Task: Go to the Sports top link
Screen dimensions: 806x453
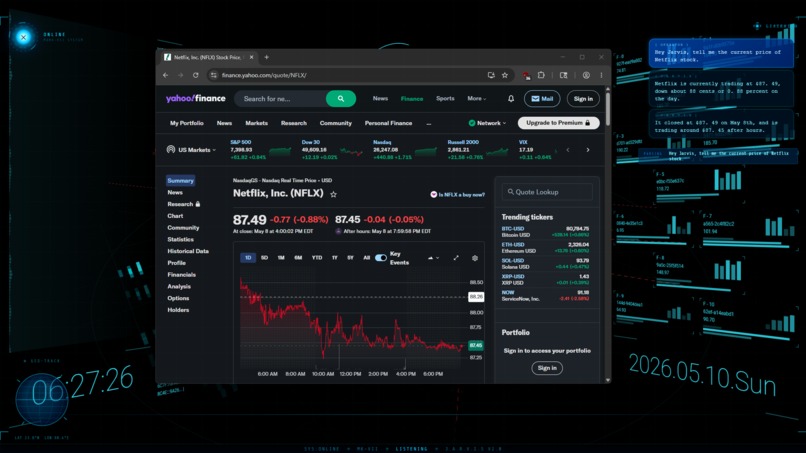Action: point(445,98)
